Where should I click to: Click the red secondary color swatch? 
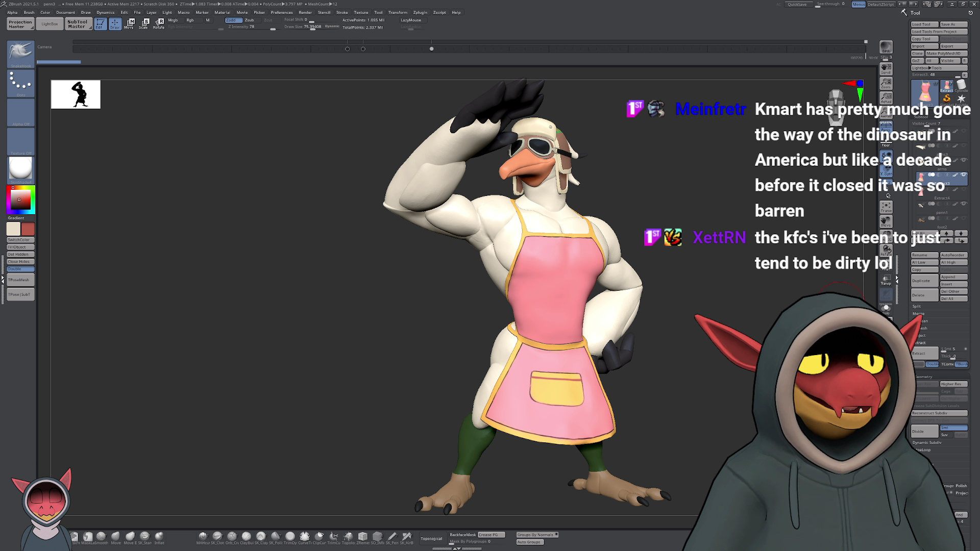tap(28, 229)
